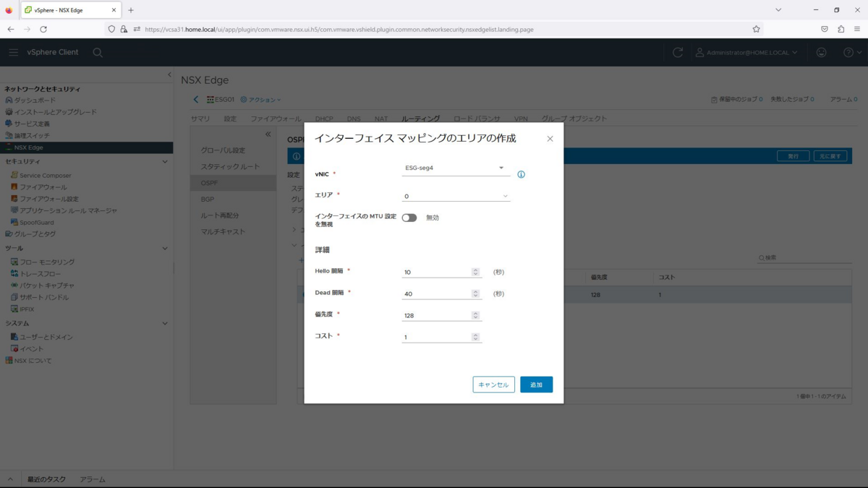Viewport: 868px width, 488px height.
Task: Open サービス定義 in the sidebar
Action: click(x=32, y=124)
